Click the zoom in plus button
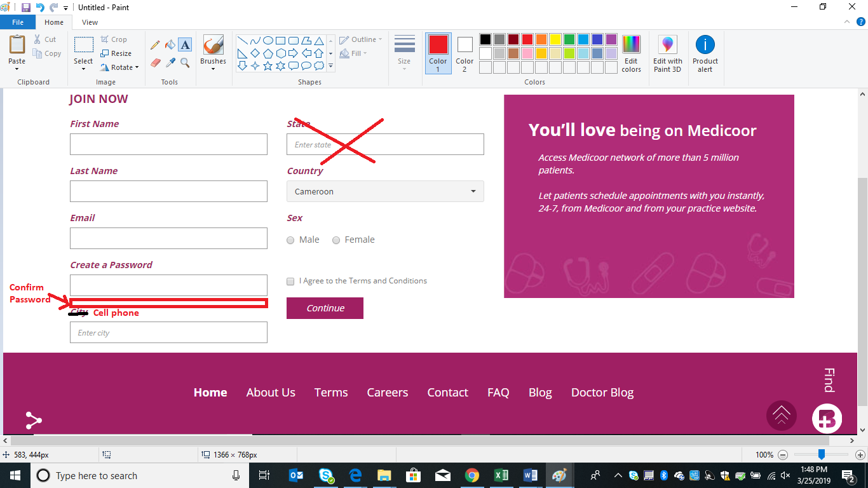Screen dimensions: 868x488 point(860,455)
